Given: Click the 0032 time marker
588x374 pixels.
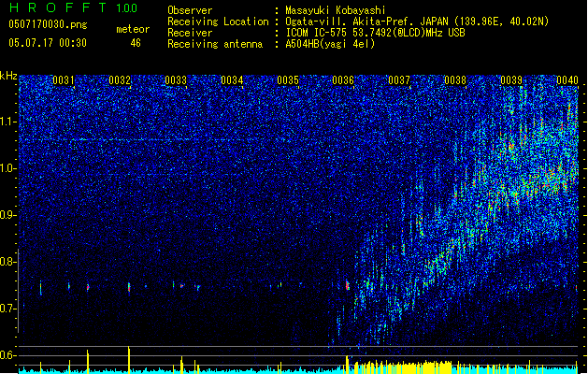Looking at the screenshot, I should (x=120, y=80).
